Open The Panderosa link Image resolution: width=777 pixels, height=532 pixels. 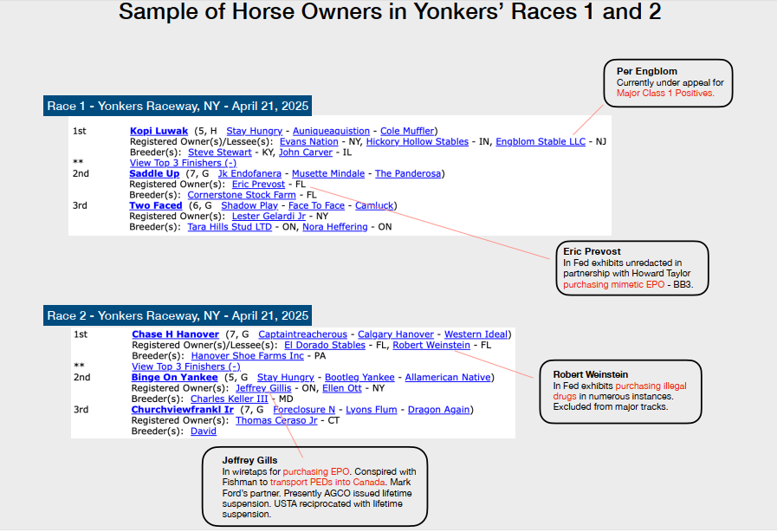[408, 173]
